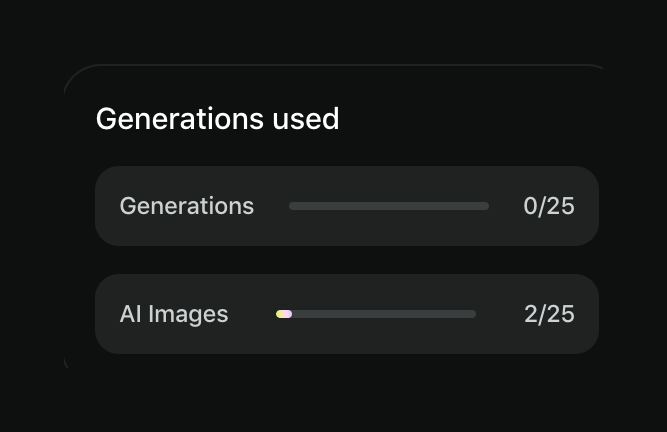This screenshot has width=667, height=432.
Task: Click the slash in the "2/25" counter
Action: (542, 314)
